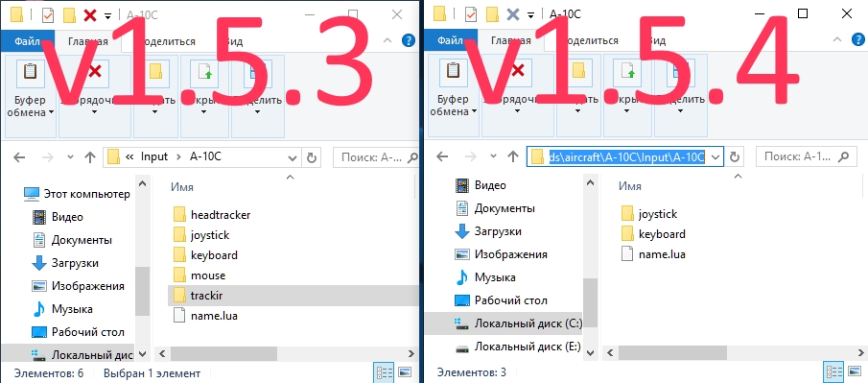The height and width of the screenshot is (383, 868).
Task: Click Буфер обмена clipboard button in left window
Action: 30,95
